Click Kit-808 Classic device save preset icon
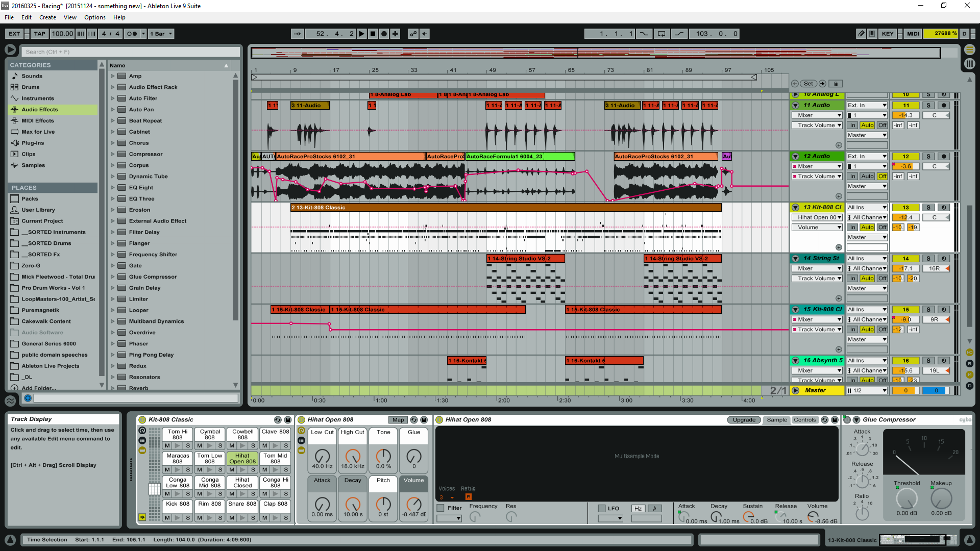The image size is (980, 551). click(x=287, y=420)
